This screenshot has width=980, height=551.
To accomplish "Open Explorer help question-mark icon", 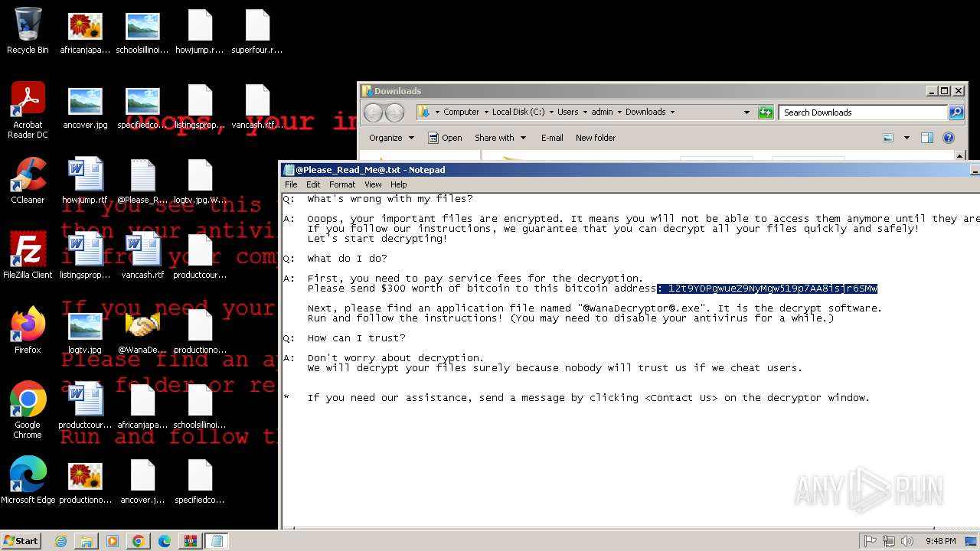I will click(x=949, y=138).
